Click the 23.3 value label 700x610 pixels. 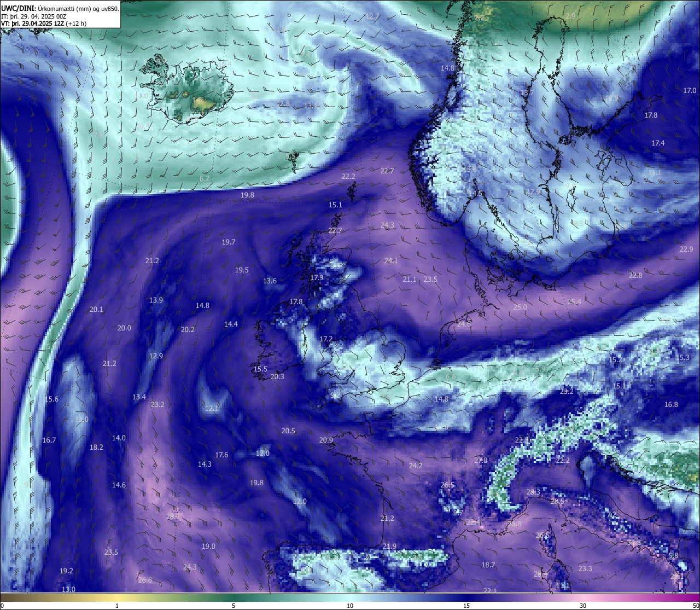[x=585, y=568]
